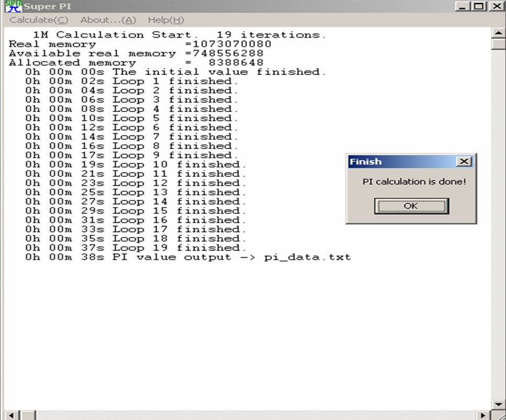Click the 'Loop 3 finished.' line
This screenshot has width=506, height=420.
click(x=132, y=100)
